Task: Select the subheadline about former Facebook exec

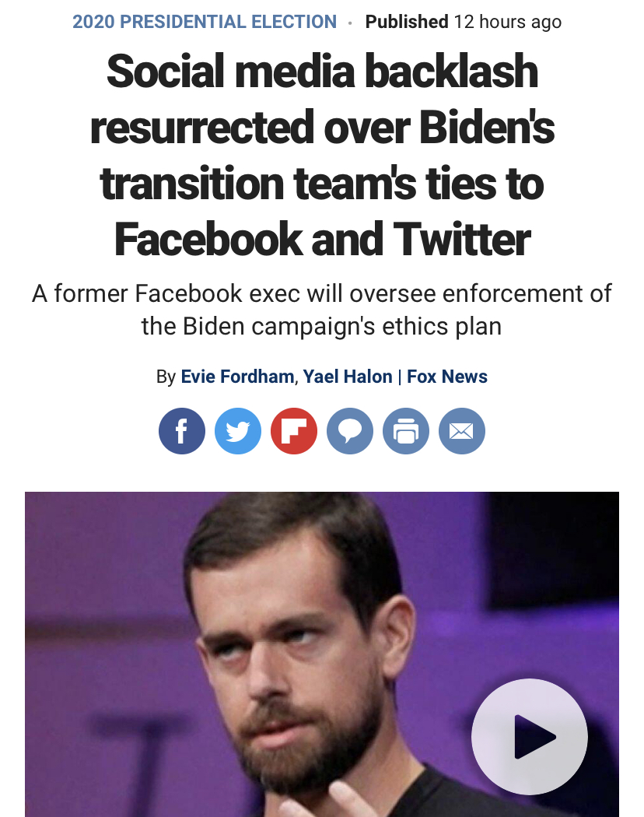Action: [x=321, y=310]
